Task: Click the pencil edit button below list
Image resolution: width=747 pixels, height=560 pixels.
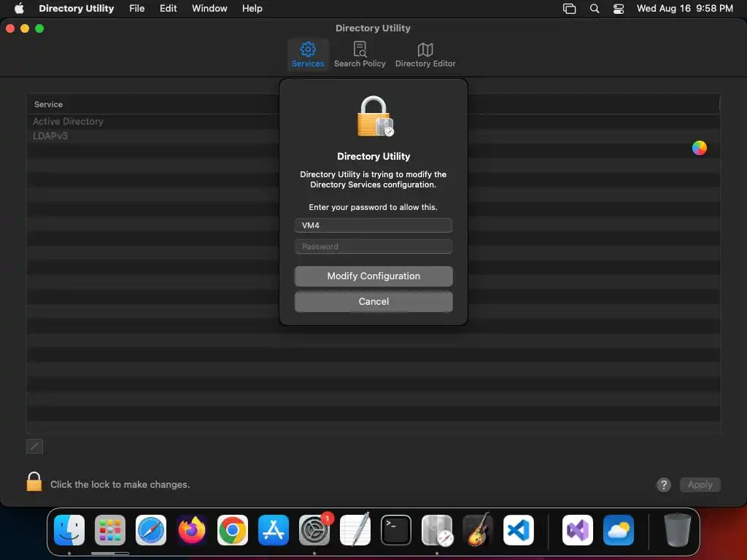Action: click(x=35, y=446)
